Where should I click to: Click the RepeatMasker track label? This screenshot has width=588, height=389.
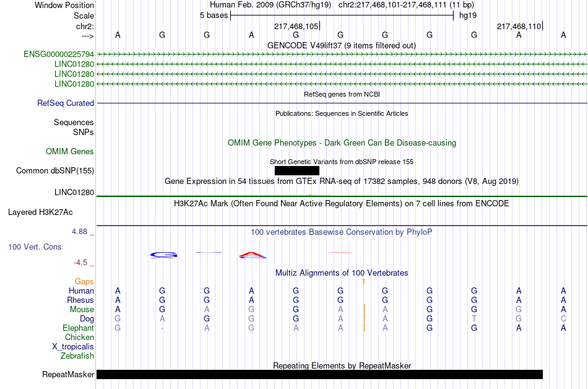[x=68, y=374]
